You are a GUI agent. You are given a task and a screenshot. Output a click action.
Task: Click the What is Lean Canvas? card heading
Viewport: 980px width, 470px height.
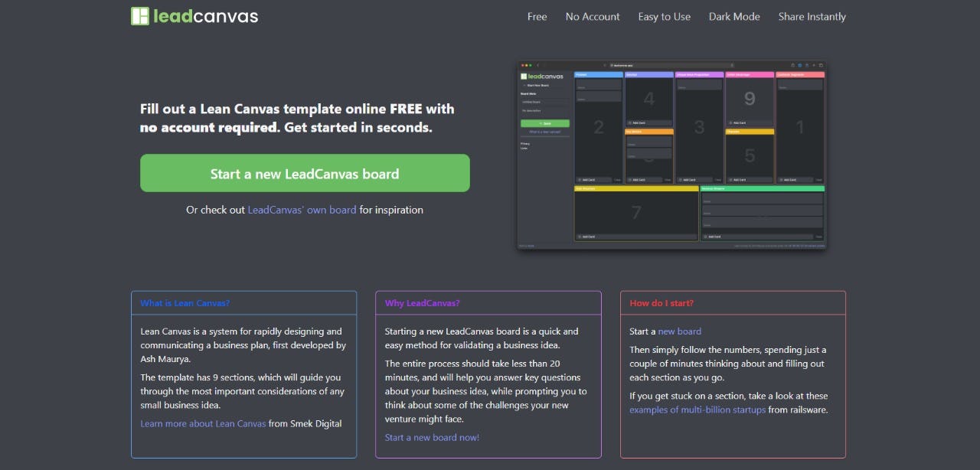(x=185, y=303)
